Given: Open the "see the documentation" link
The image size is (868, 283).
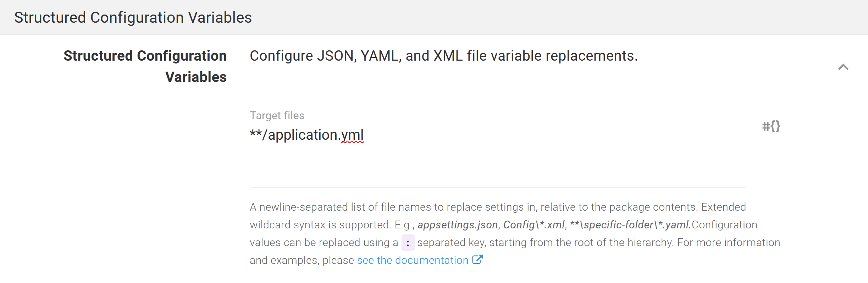Looking at the screenshot, I should coord(413,260).
